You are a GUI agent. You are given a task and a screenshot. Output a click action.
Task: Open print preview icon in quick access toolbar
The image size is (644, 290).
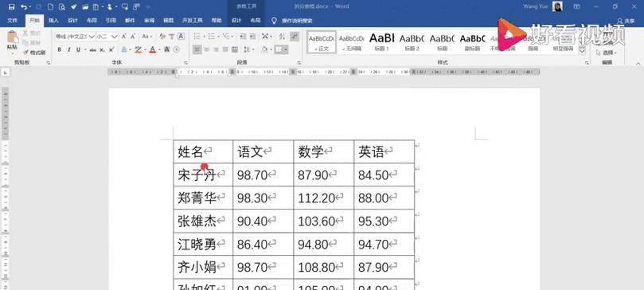pos(62,6)
